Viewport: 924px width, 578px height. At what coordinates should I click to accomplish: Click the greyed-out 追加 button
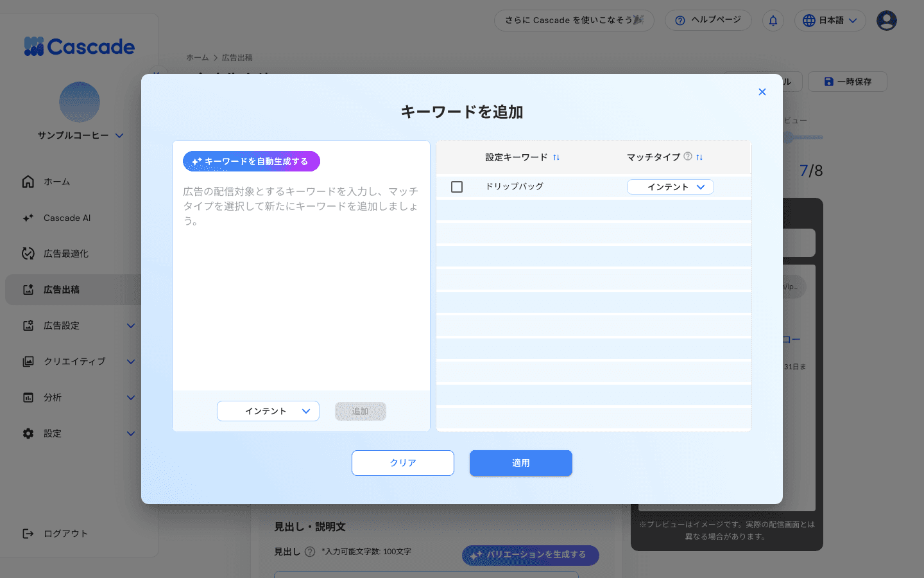[x=361, y=411]
